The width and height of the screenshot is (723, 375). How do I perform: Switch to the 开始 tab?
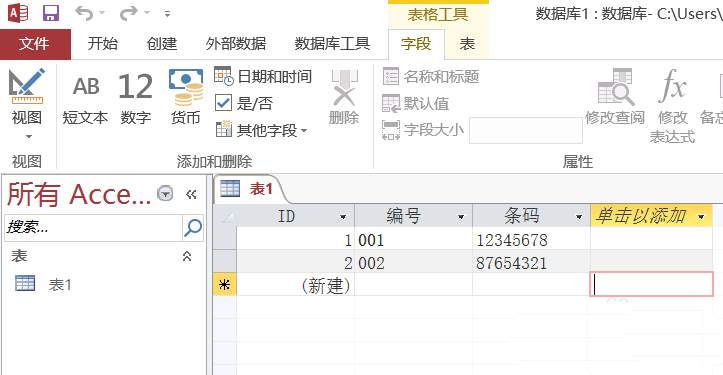[x=102, y=44]
